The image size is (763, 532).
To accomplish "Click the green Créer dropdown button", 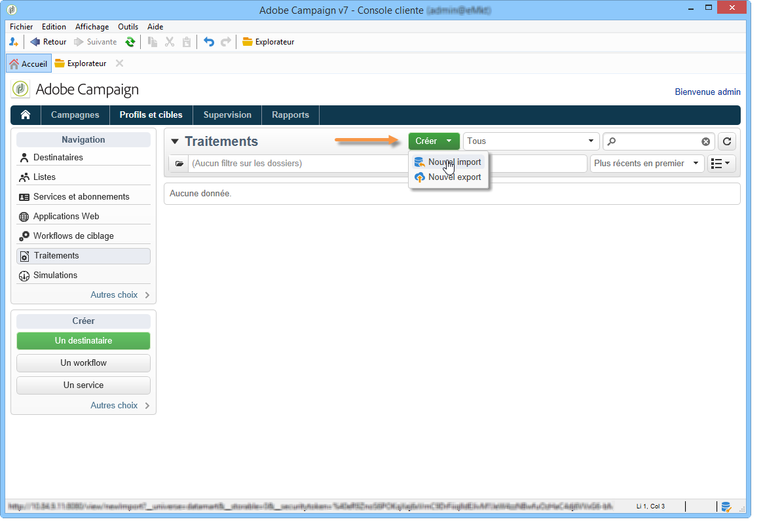I will [x=434, y=141].
